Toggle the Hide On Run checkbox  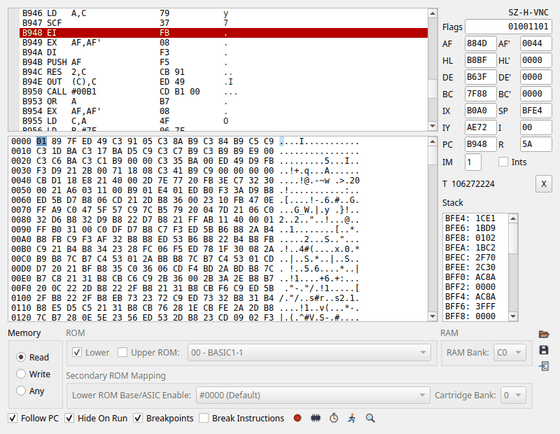(69, 418)
